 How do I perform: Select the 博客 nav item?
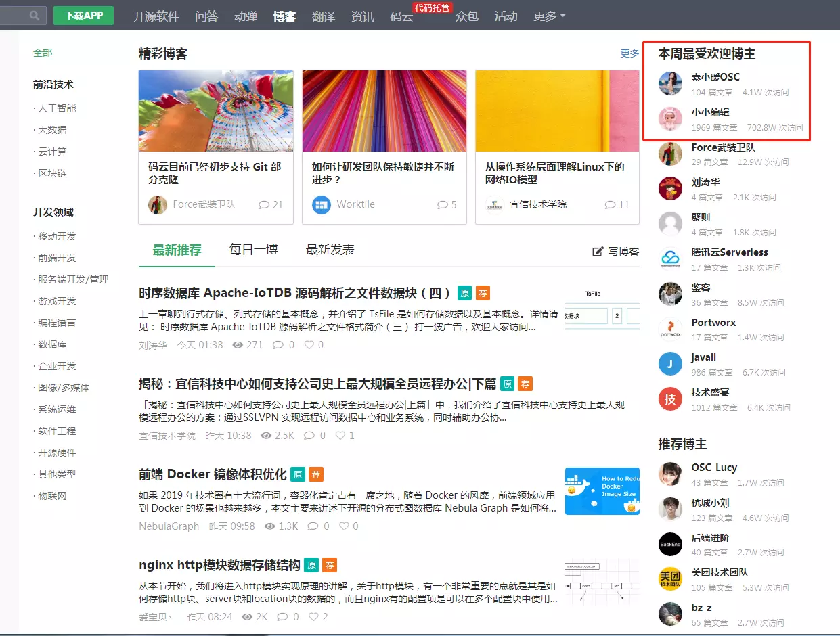pos(285,16)
